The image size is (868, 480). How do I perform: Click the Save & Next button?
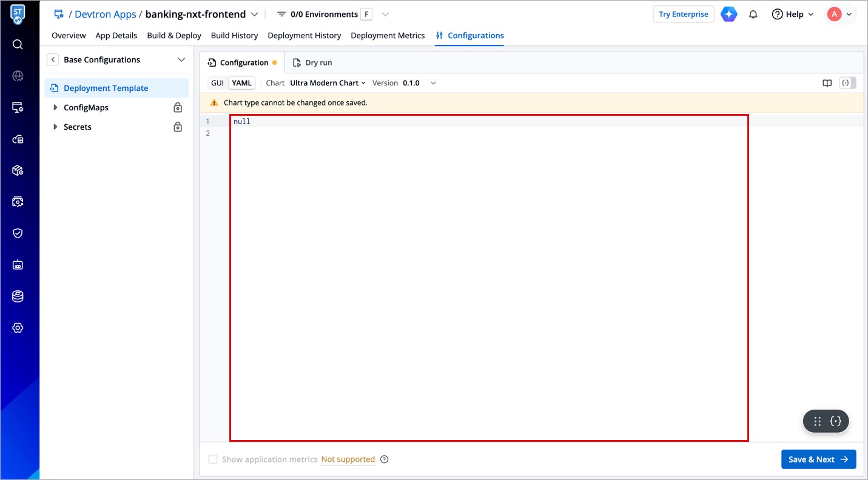pos(818,459)
